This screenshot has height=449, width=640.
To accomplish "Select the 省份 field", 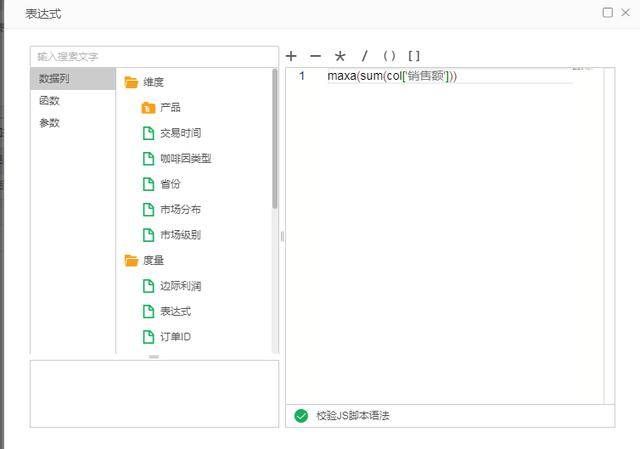I will click(170, 184).
